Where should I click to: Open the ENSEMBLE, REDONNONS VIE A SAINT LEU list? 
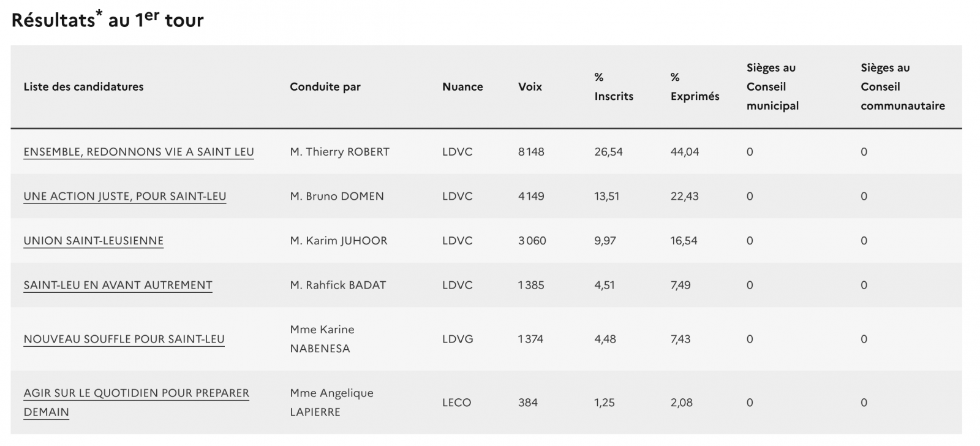pyautogui.click(x=138, y=152)
